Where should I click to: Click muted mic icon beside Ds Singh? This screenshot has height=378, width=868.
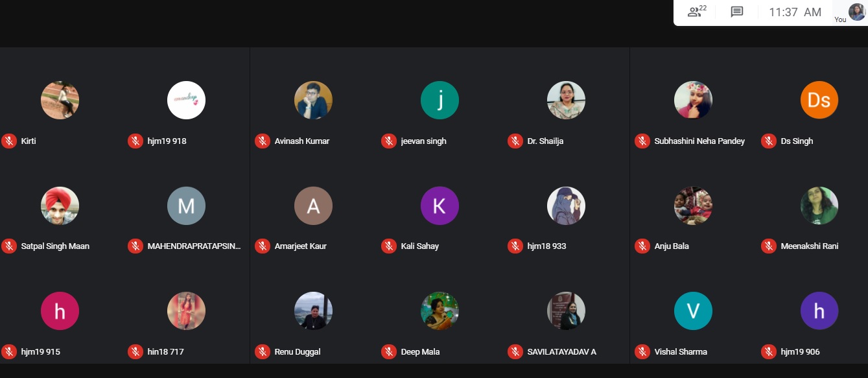tap(768, 141)
